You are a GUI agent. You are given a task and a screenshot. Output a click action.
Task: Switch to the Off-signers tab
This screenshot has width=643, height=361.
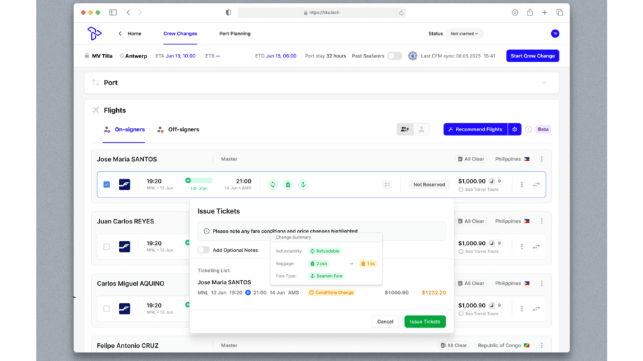coord(178,129)
